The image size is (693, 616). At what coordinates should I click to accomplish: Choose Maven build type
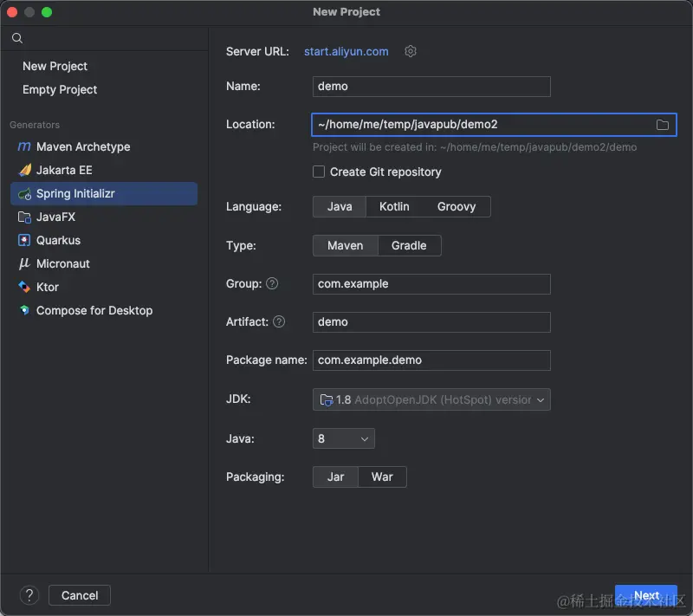point(345,246)
